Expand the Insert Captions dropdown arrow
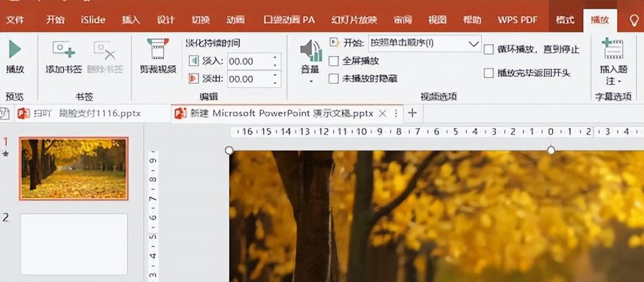Screen dimensions: 644x282 pos(620,82)
